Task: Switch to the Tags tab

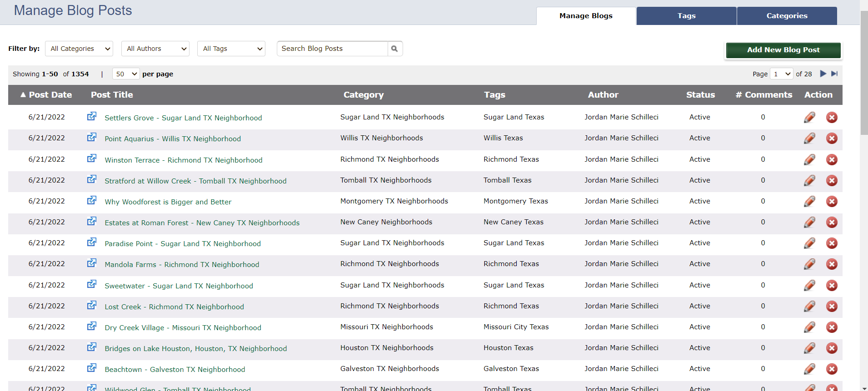Action: (686, 16)
